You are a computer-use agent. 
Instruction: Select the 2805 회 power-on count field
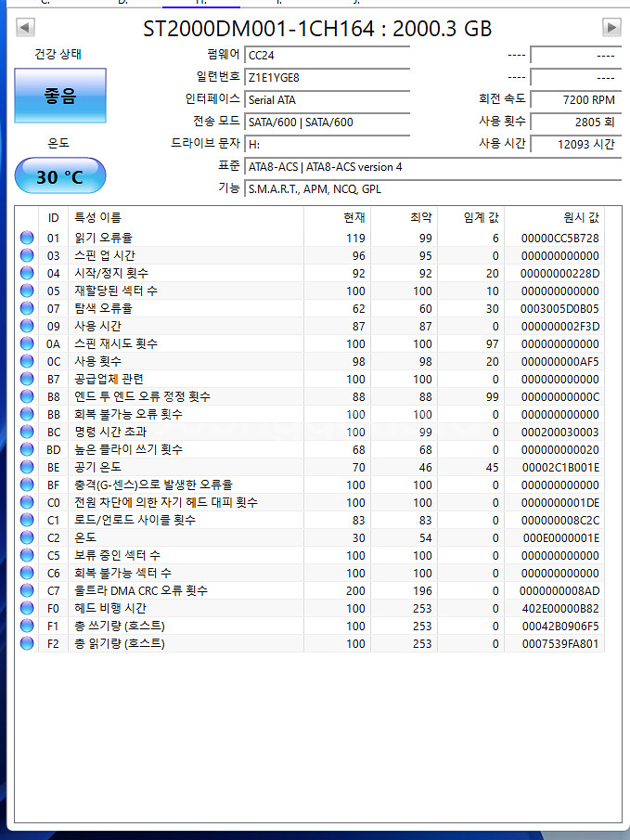[x=576, y=123]
